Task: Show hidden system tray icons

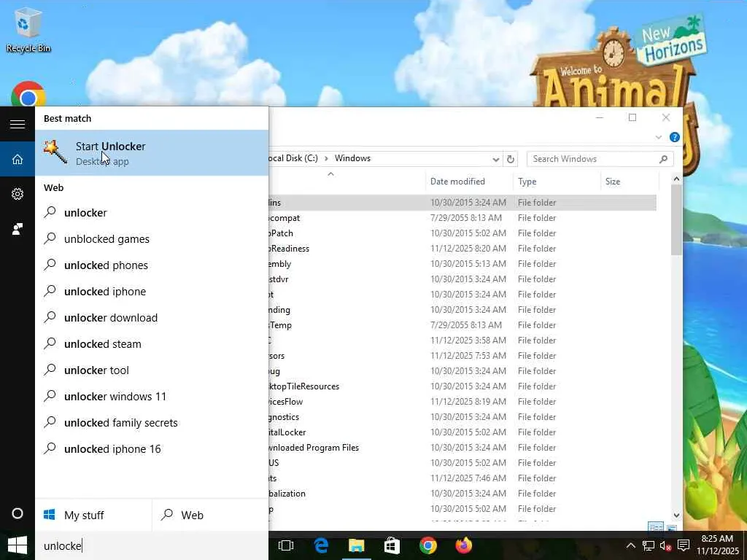Action: click(630, 545)
